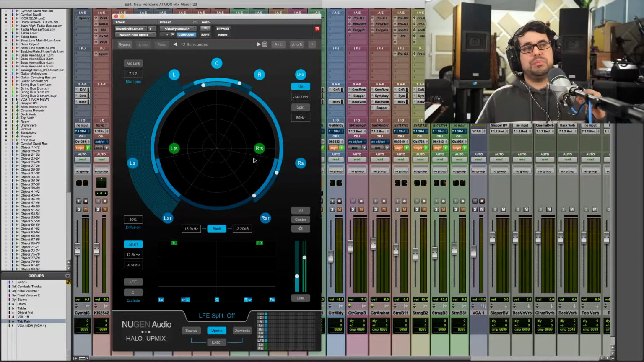Select the green Lts height speaker node
Screen dimensions: 644x362
pos(174,148)
